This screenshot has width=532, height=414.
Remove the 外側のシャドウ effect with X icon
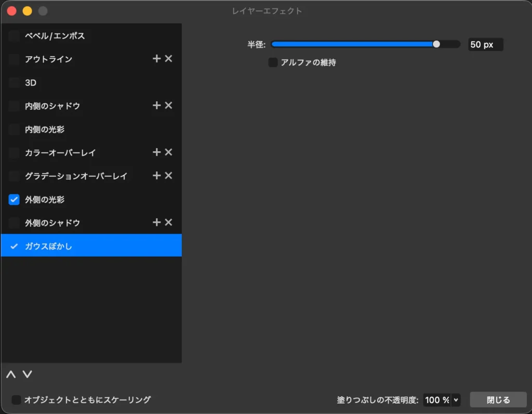click(x=168, y=222)
